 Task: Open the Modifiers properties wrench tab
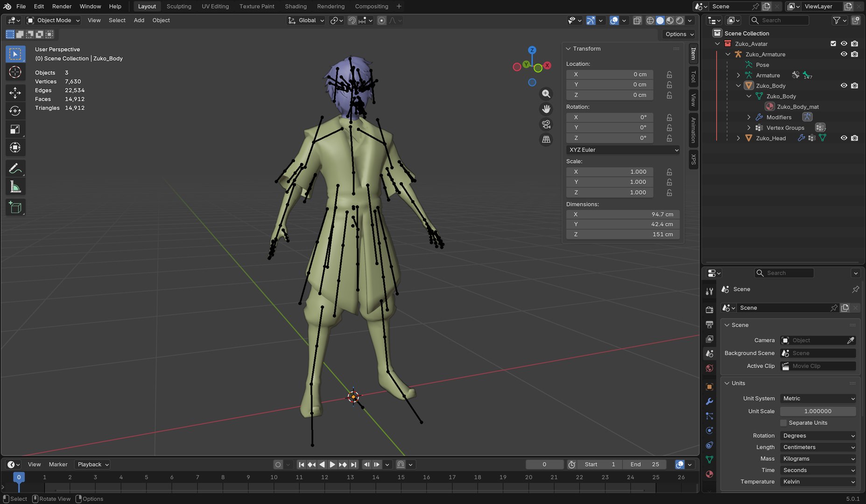tap(709, 401)
